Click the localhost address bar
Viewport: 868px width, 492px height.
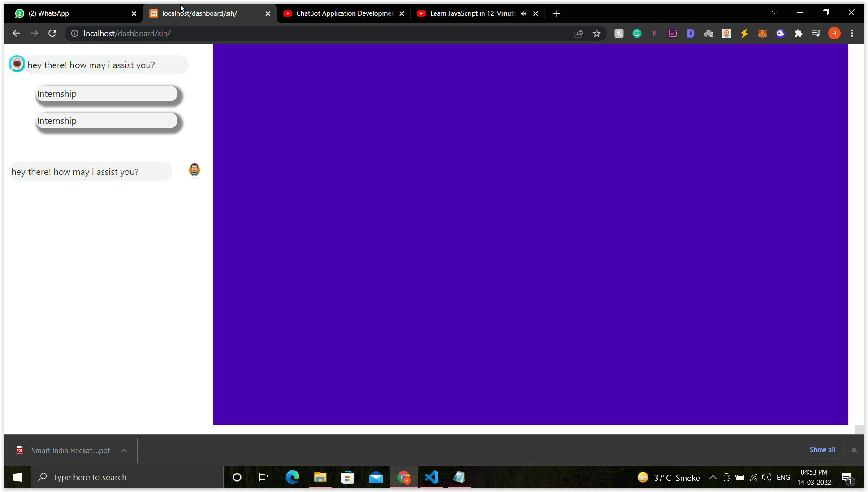coord(314,34)
